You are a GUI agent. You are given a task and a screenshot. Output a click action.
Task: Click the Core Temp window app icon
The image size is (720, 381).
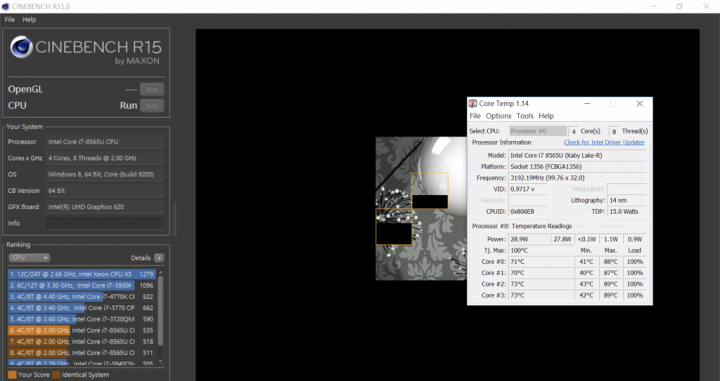point(472,103)
